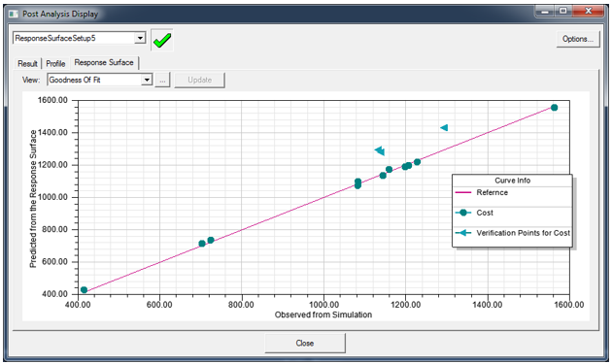Click the lowest Cost data point near 415
Viewport: 612px width, 364px height.
pyautogui.click(x=84, y=290)
